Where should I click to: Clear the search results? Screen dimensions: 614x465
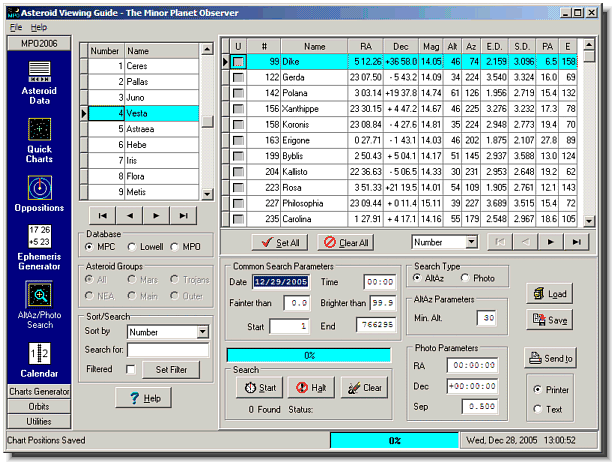365,388
